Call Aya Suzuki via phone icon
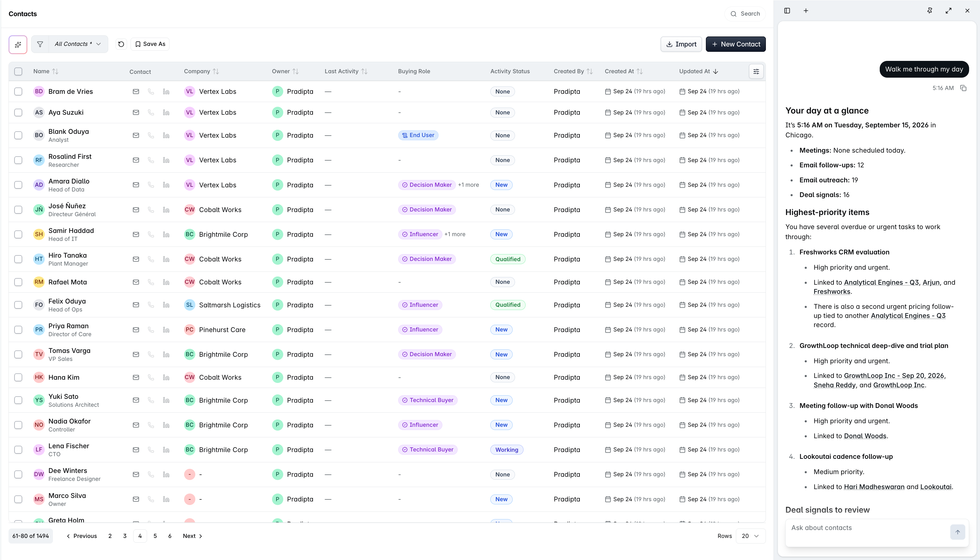The width and height of the screenshot is (980, 560). pos(151,113)
